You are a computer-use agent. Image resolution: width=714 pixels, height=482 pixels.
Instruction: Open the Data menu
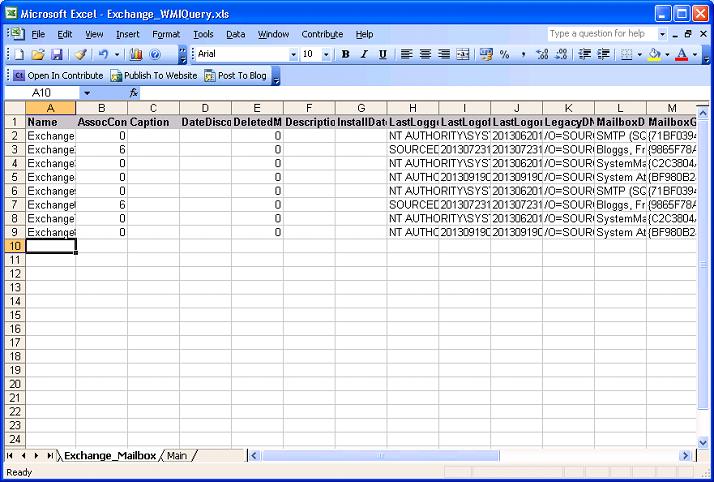[235, 34]
